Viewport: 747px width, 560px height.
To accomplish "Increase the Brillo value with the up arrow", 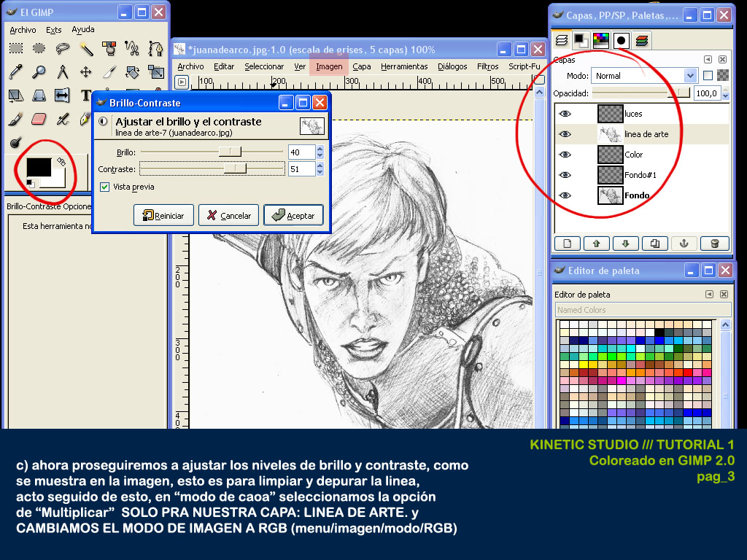I will [x=320, y=149].
